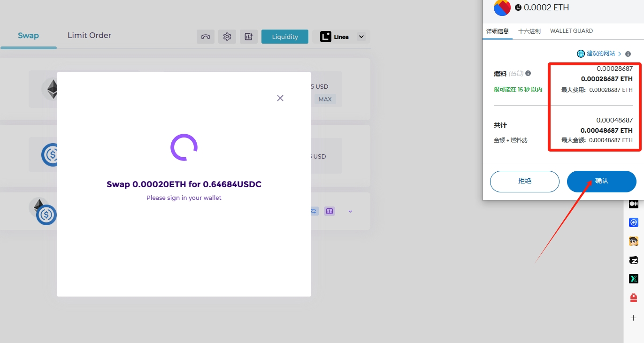Image resolution: width=644 pixels, height=343 pixels.
Task: Click the arc icon left of settings
Action: 206,37
